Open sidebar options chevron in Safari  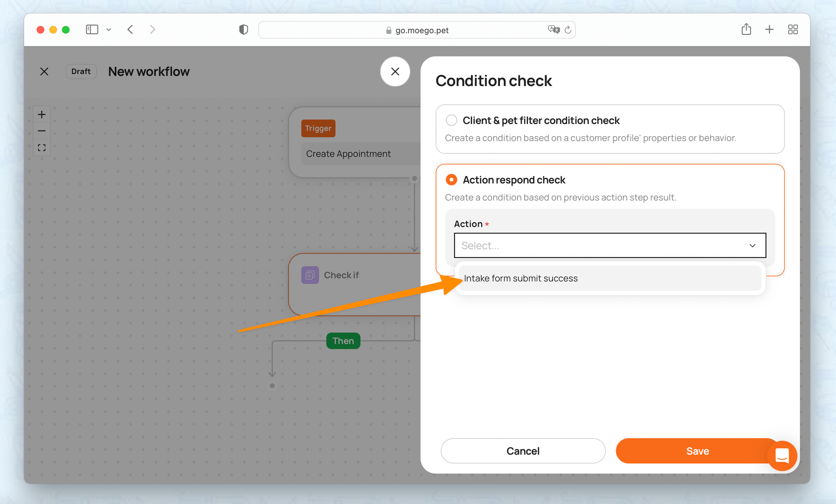109,30
